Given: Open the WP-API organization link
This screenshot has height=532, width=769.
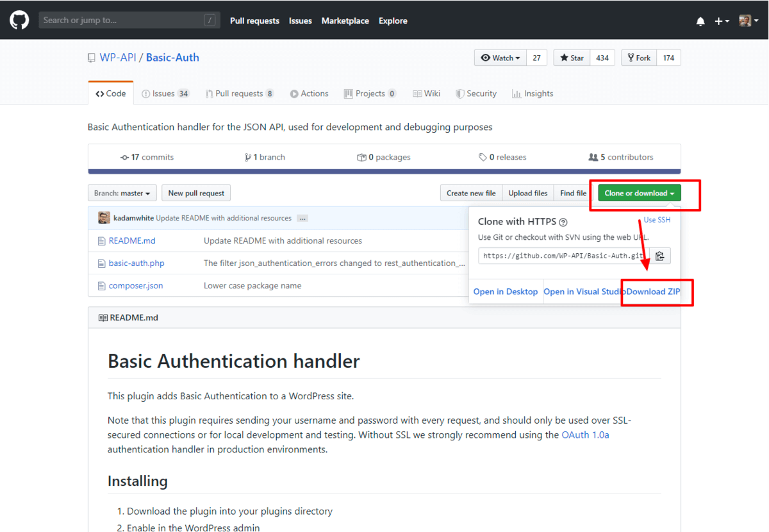Looking at the screenshot, I should click(118, 58).
